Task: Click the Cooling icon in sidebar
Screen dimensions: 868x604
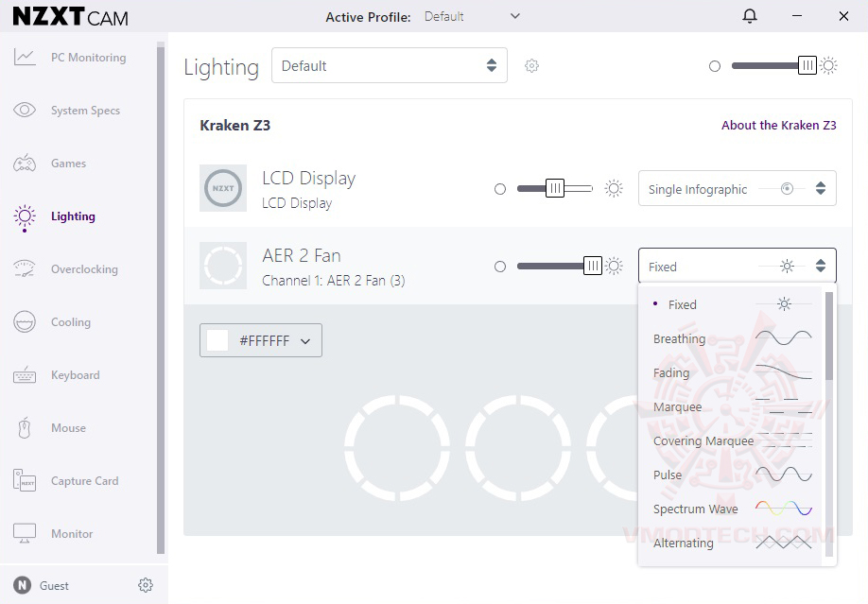Action: coord(25,321)
